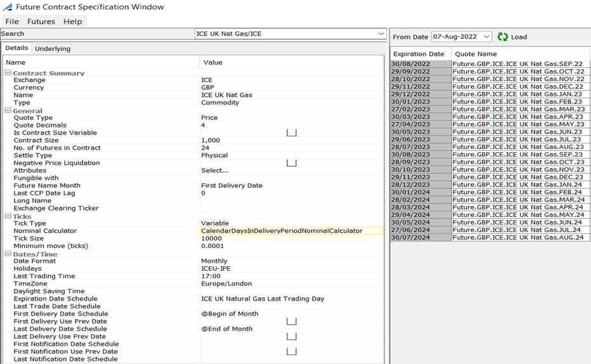Collapse the General section
Image resolution: width=591 pixels, height=364 pixels.
click(x=8, y=110)
